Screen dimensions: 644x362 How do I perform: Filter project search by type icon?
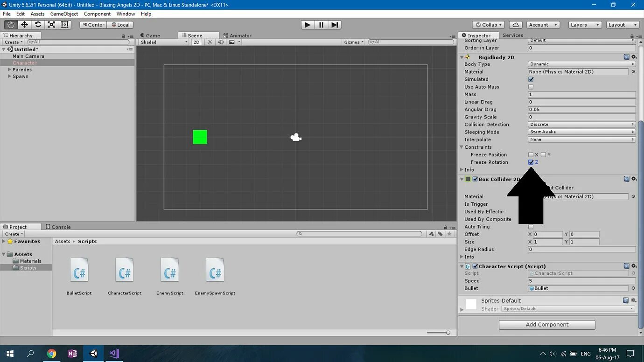pyautogui.click(x=432, y=234)
